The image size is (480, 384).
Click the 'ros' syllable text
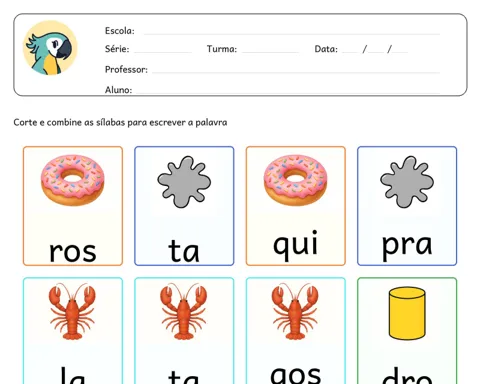[73, 252]
